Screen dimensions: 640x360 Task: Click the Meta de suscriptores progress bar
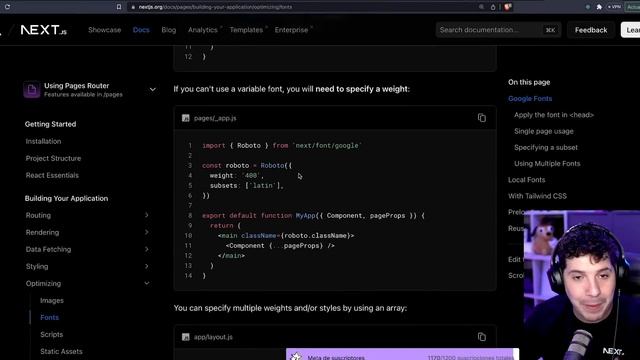[402, 354]
